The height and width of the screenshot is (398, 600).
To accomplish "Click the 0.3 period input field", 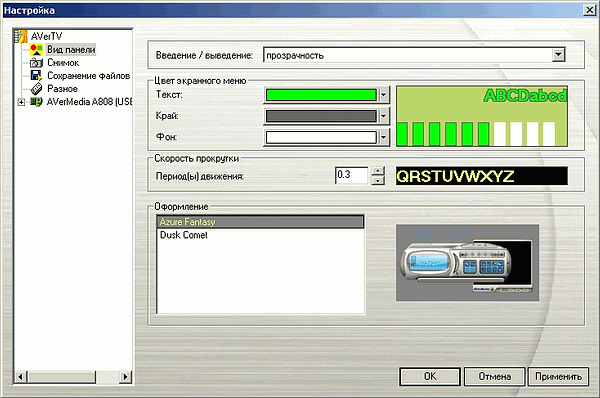I will click(351, 175).
